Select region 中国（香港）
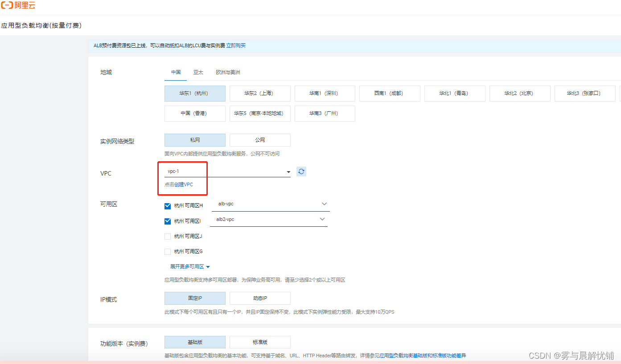The width and height of the screenshot is (621, 364). click(x=195, y=114)
